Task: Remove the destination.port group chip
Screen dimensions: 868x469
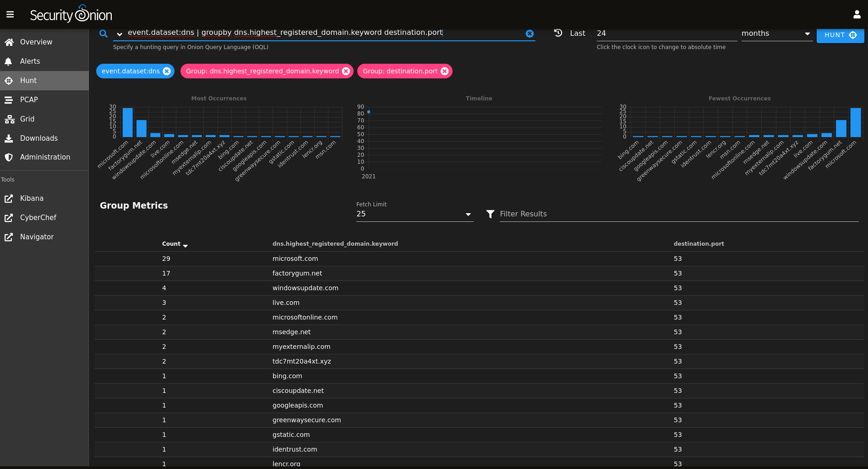Action: [x=444, y=71]
